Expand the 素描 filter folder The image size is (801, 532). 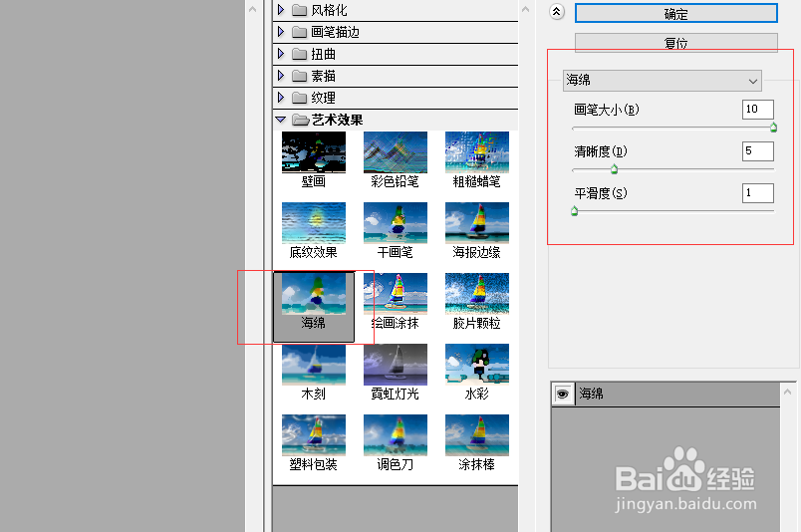coord(281,76)
